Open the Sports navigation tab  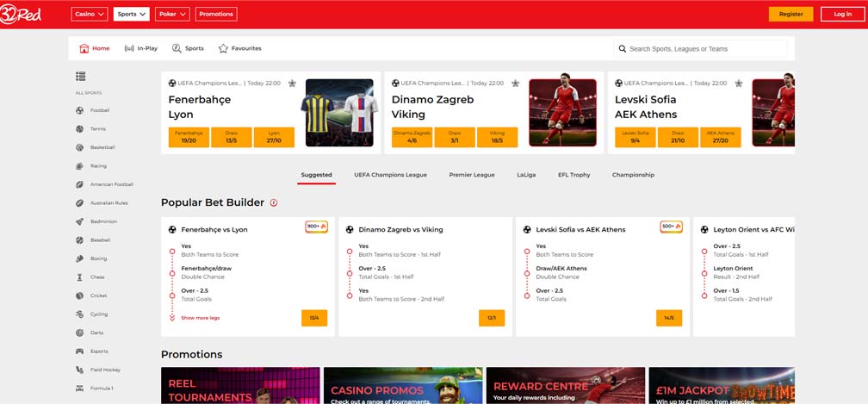(x=188, y=49)
